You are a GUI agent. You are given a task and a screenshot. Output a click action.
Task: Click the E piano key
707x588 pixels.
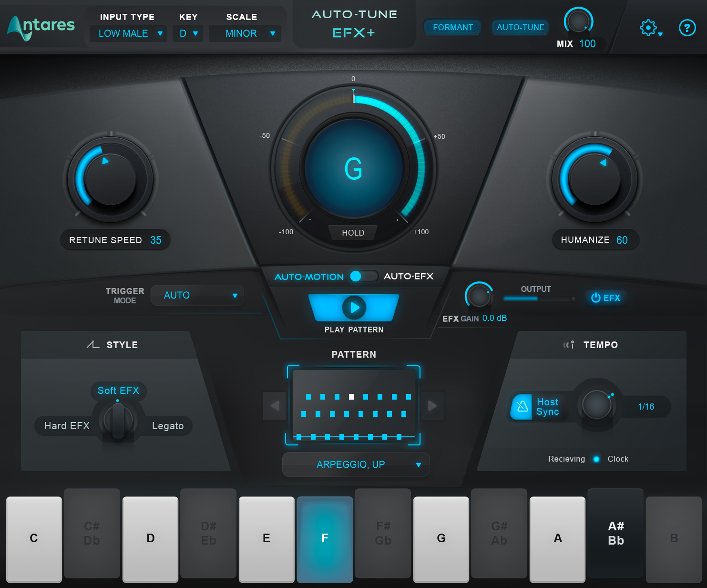266,539
